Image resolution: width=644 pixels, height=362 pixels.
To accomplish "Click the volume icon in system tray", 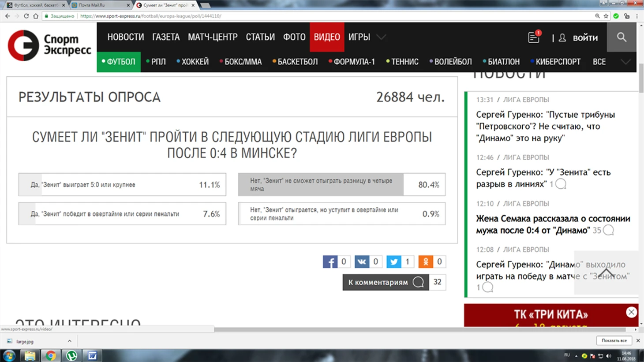I will (609, 356).
